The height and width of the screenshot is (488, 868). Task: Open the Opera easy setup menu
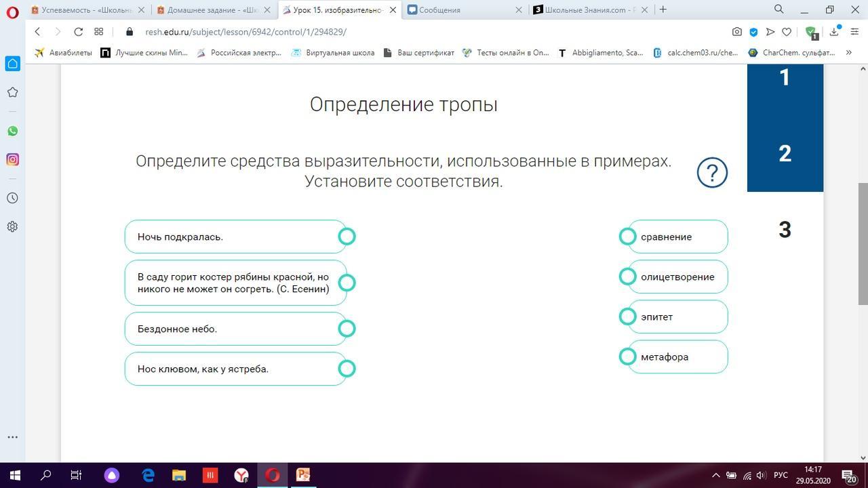(854, 32)
